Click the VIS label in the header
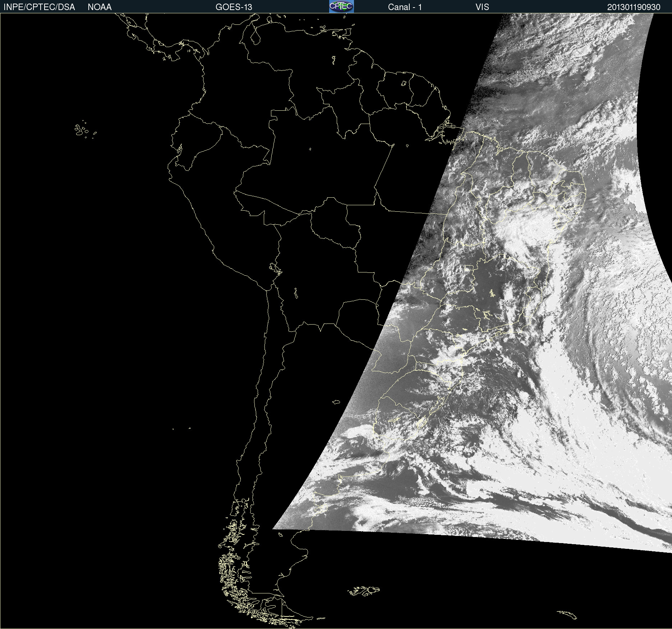 482,7
